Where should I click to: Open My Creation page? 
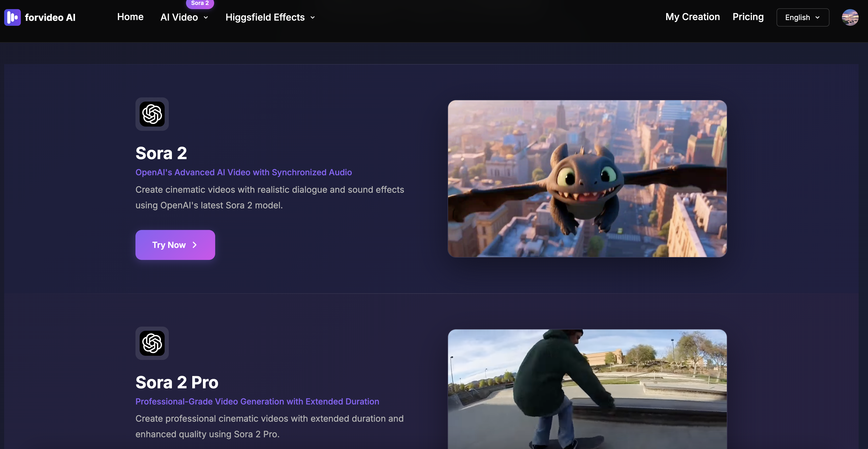tap(692, 17)
